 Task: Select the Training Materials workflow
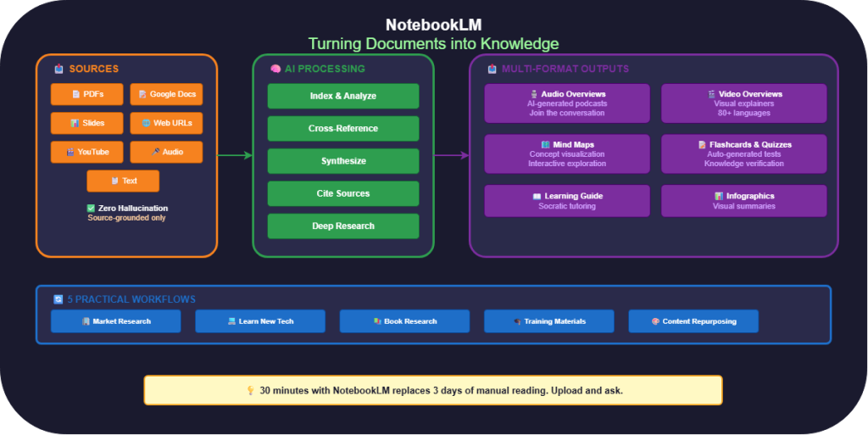pyautogui.click(x=549, y=321)
